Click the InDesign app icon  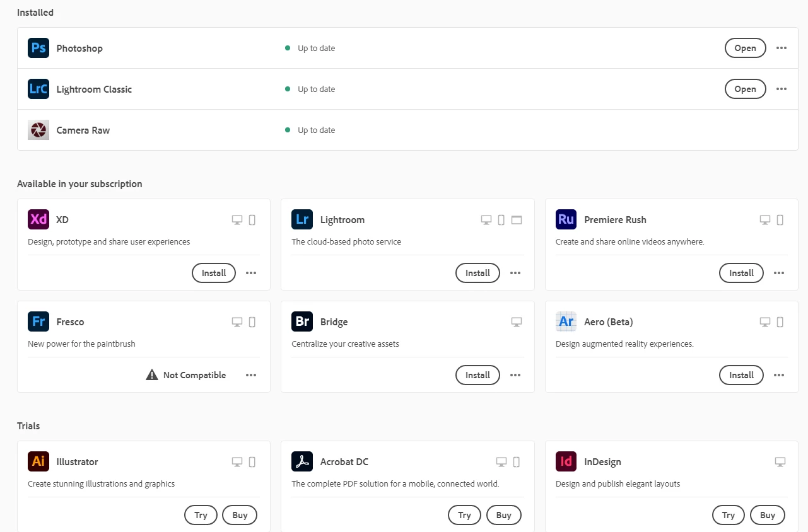click(566, 461)
